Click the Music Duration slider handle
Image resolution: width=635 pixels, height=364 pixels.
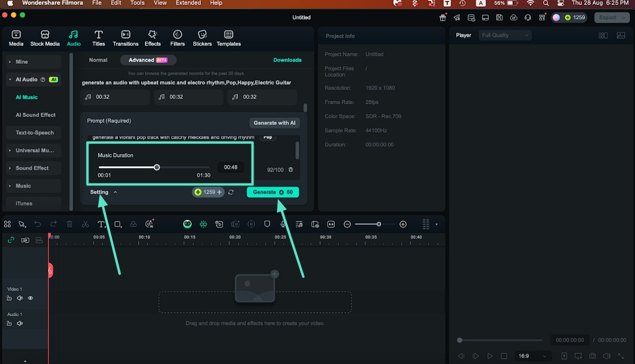157,167
